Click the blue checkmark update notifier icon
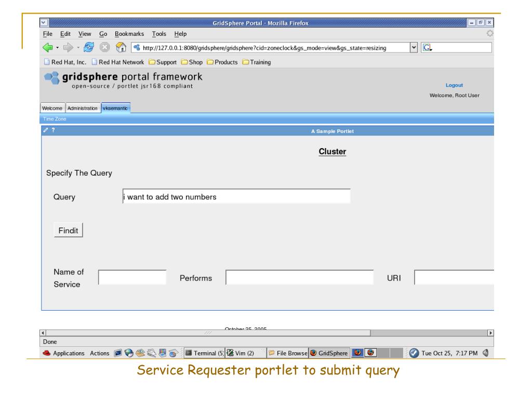Screen dimensions: 532x399 [414, 353]
